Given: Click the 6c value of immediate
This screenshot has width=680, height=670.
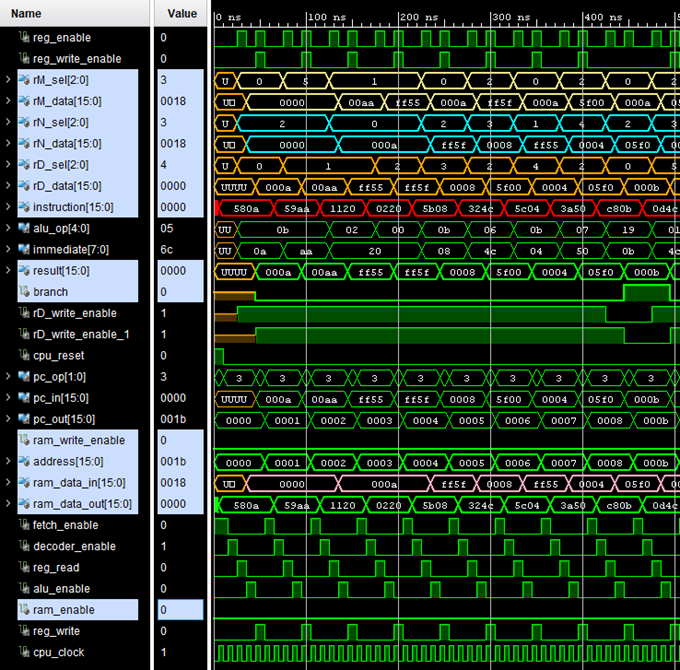Looking at the screenshot, I should (x=167, y=249).
